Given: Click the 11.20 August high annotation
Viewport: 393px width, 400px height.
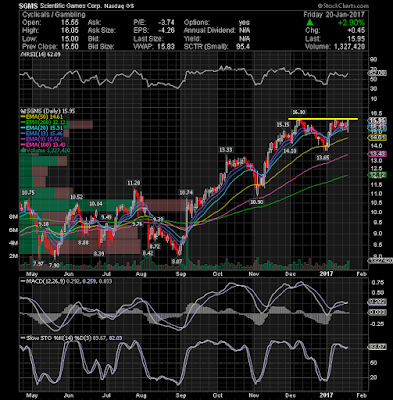Looking at the screenshot, I should click(133, 183).
